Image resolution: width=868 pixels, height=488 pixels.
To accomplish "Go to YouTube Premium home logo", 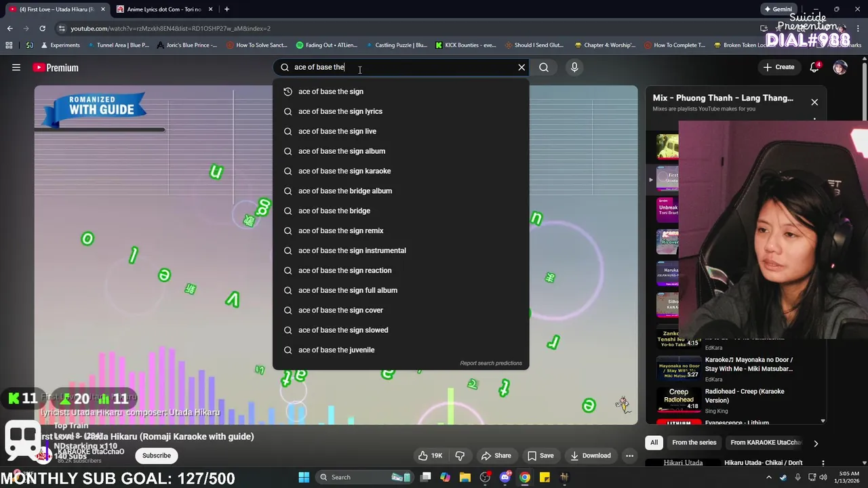I will click(56, 68).
